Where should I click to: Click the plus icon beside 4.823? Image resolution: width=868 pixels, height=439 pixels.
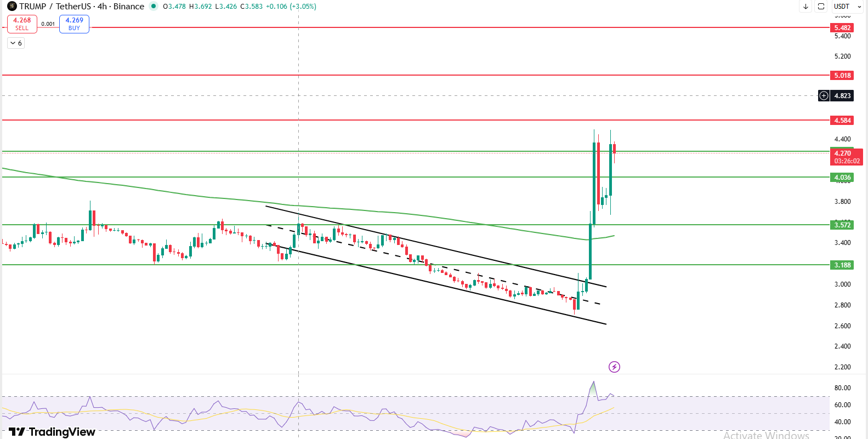click(824, 96)
